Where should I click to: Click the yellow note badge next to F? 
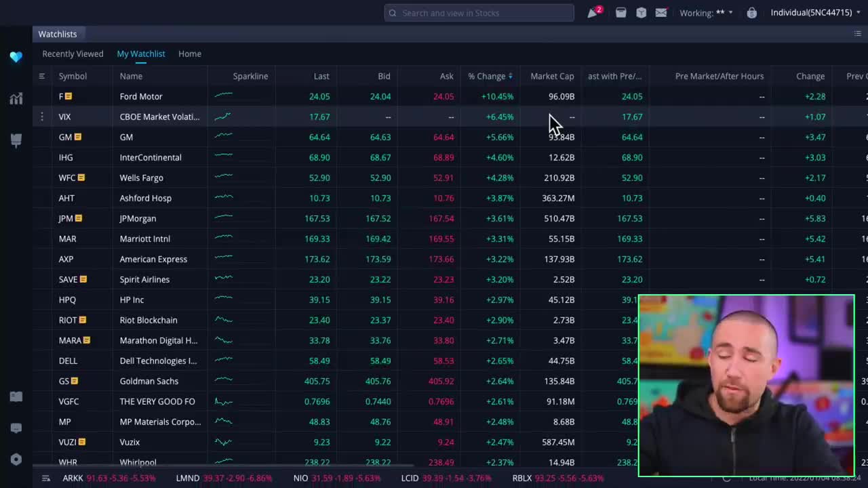(68, 96)
